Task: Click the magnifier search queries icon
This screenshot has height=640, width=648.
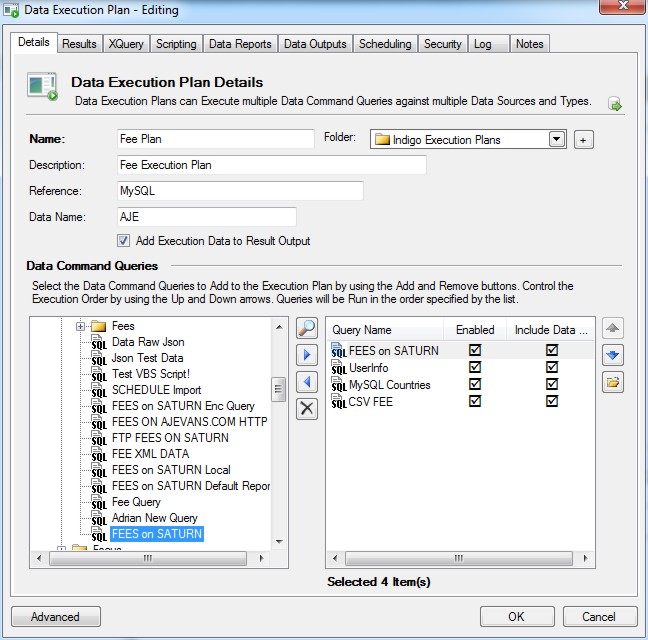Action: [x=308, y=329]
